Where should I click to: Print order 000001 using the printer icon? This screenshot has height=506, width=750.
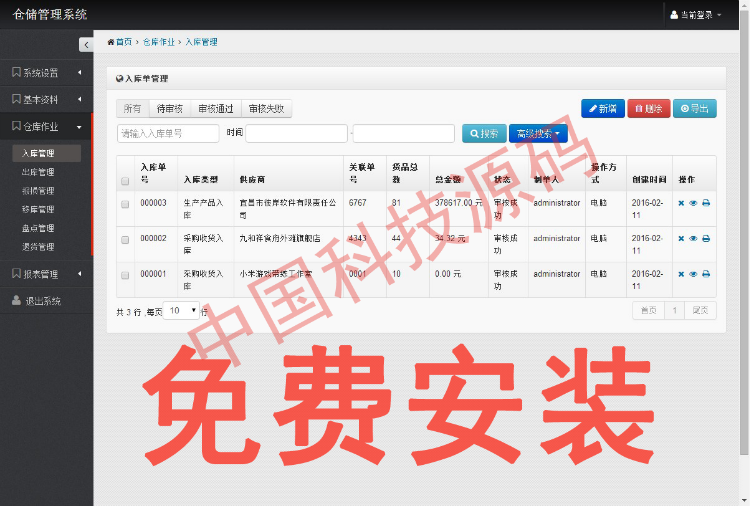point(706,274)
